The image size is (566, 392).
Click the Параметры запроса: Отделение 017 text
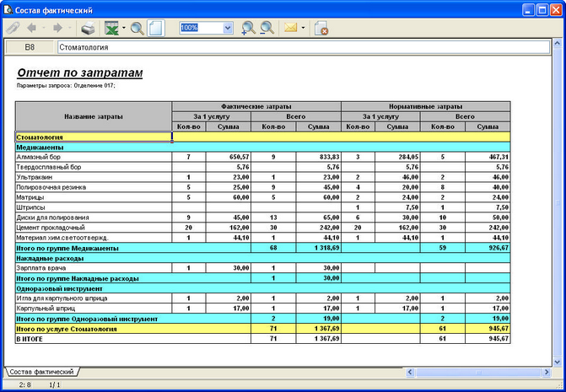pyautogui.click(x=66, y=86)
